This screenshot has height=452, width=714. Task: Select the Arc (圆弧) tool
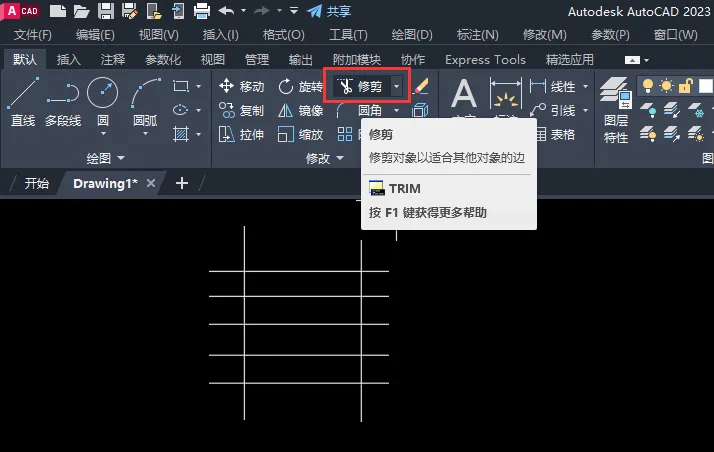click(x=145, y=101)
